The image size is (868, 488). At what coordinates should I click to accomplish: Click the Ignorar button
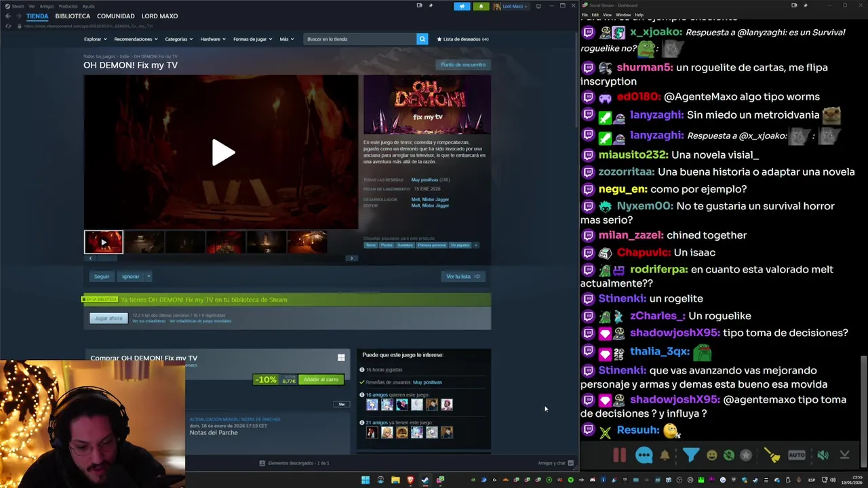click(x=130, y=276)
